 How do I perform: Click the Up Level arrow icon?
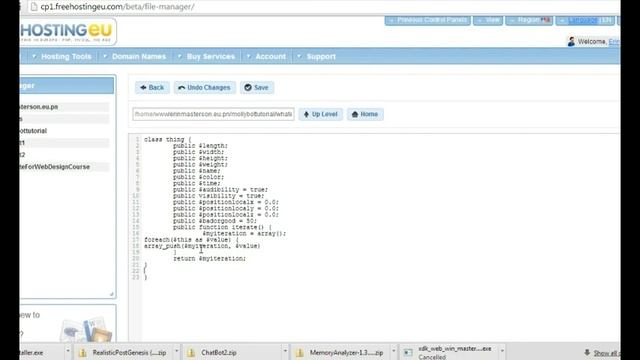pyautogui.click(x=307, y=114)
